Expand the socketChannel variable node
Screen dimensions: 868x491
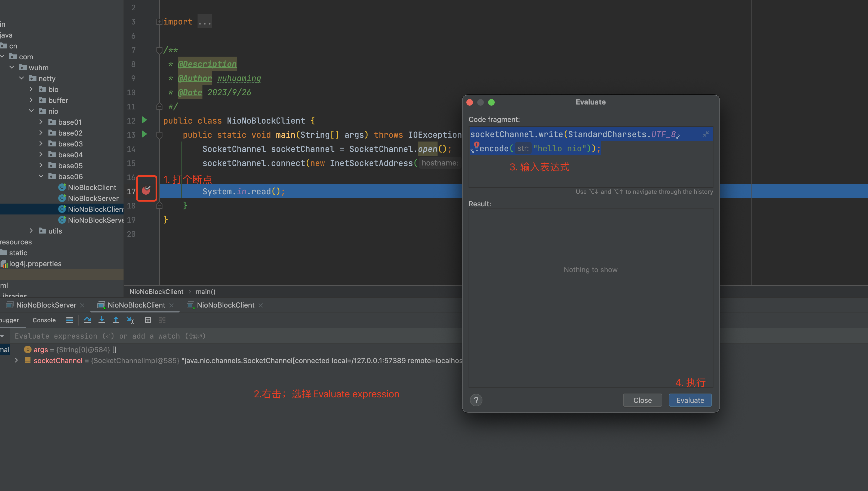coord(16,361)
